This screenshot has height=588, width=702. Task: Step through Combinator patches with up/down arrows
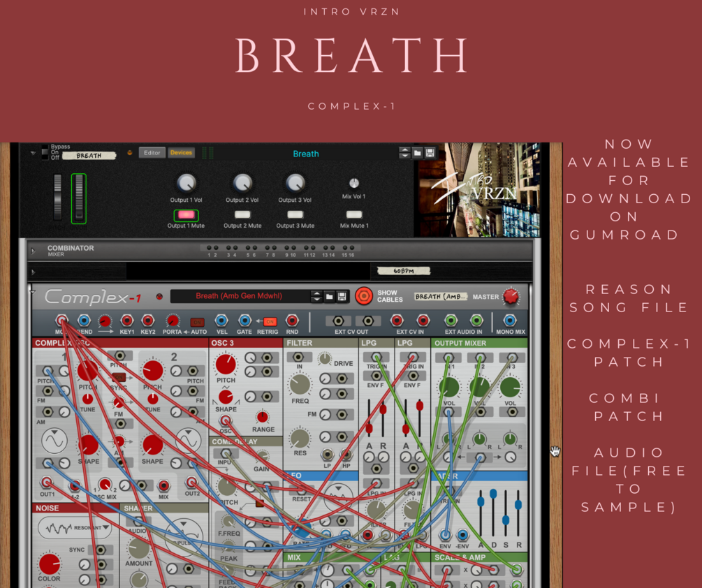pos(404,153)
